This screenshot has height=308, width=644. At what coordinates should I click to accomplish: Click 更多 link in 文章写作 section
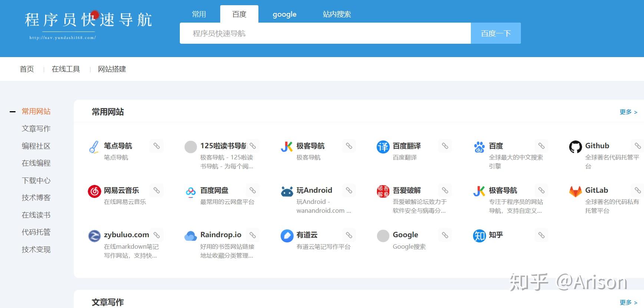(628, 302)
